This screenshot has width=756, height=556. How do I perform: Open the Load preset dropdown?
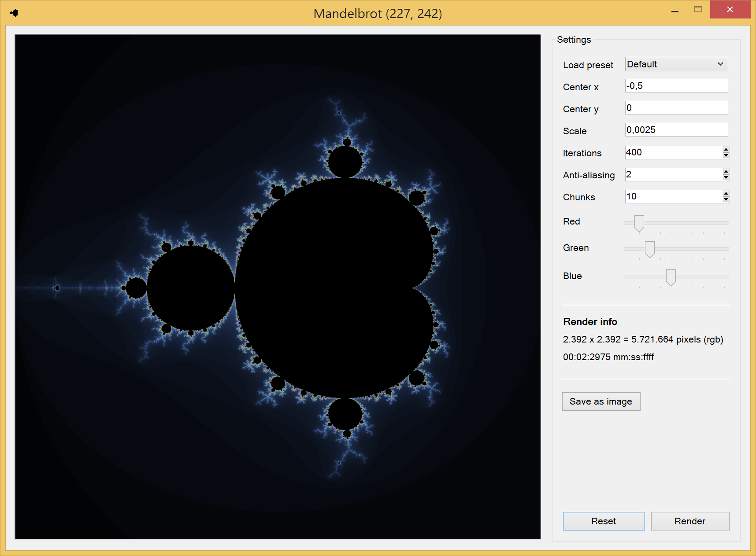(676, 64)
